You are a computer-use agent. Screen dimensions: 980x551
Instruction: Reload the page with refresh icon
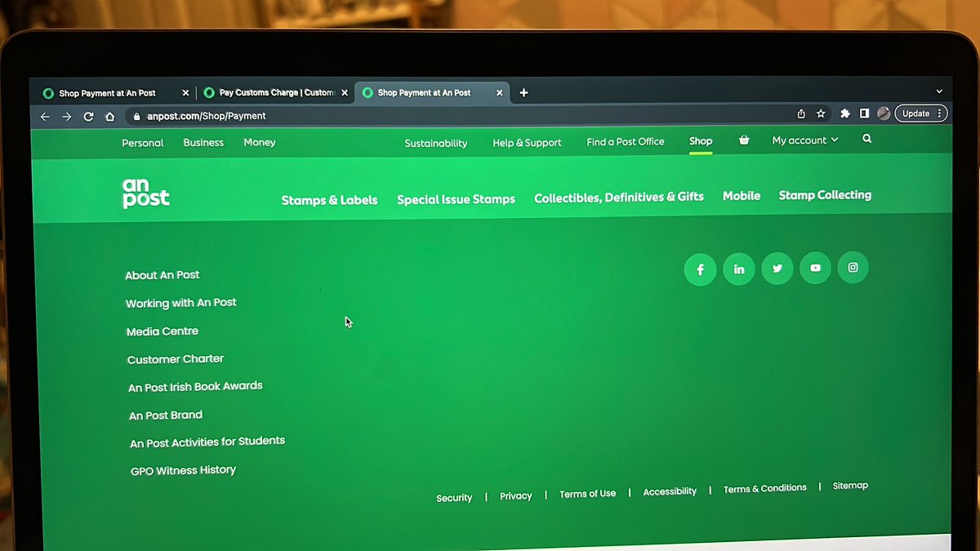click(x=88, y=117)
